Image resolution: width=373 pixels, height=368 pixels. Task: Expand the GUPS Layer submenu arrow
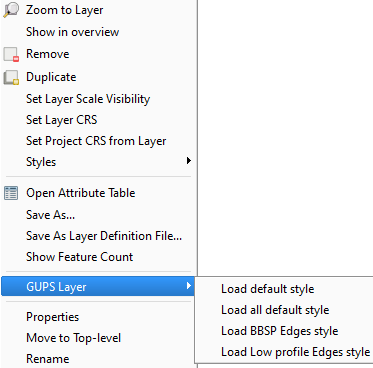point(189,286)
